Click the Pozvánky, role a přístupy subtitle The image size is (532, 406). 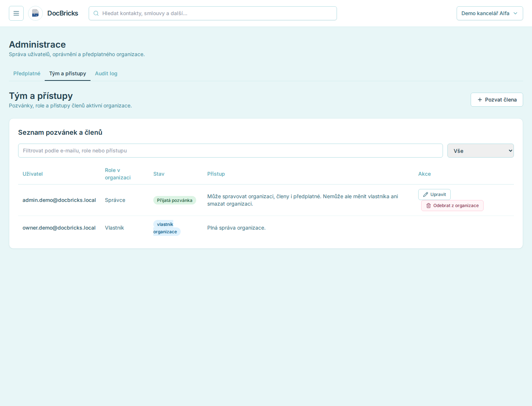pos(70,106)
